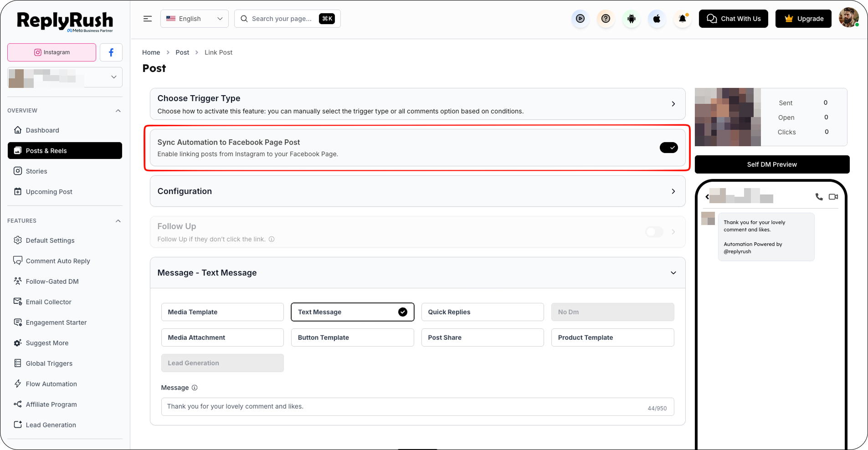Select Button Template message type
Viewport: 868px width, 450px height.
pyautogui.click(x=353, y=337)
